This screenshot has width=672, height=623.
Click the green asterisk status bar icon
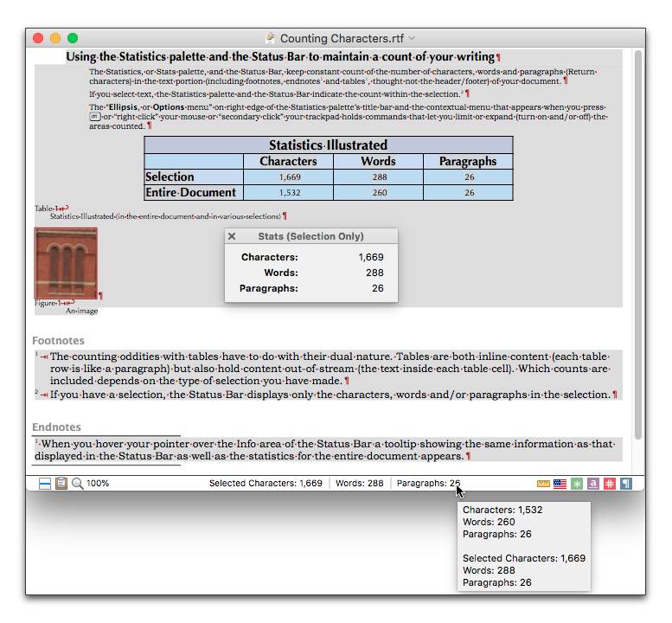pos(577,484)
